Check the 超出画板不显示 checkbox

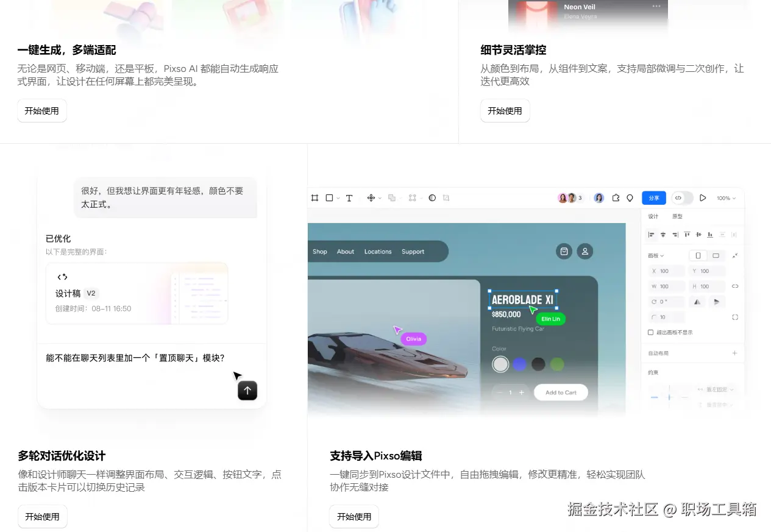tap(650, 333)
